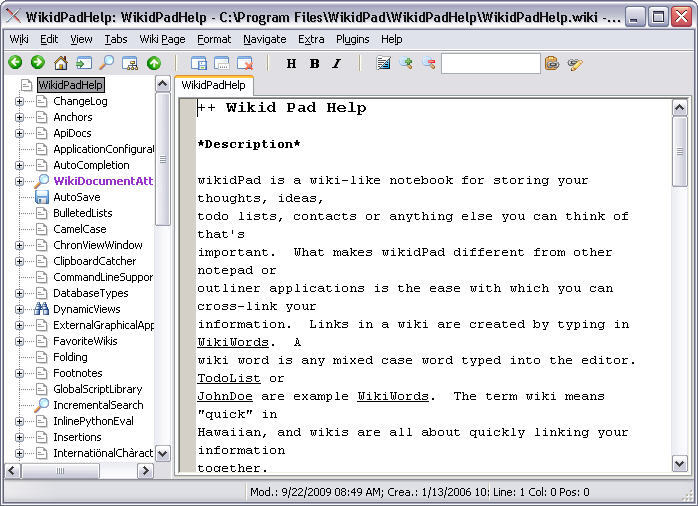The image size is (698, 506).
Task: Select CamelCase in the tree
Action: click(x=80, y=229)
